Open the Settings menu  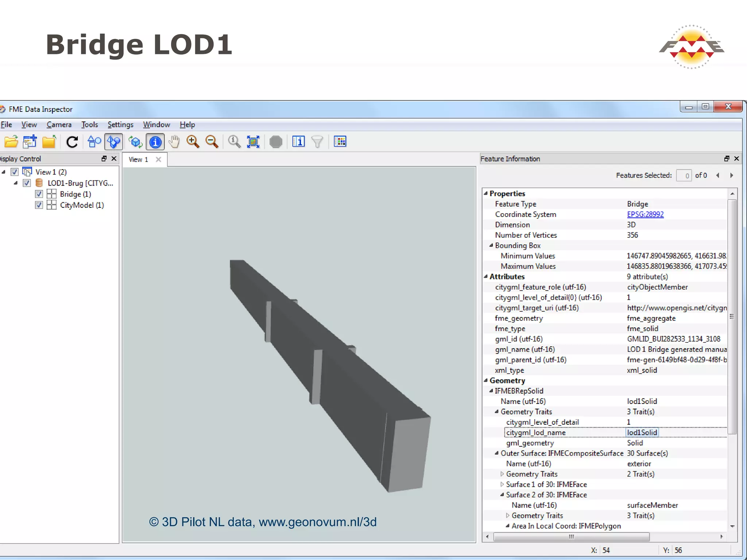pos(120,125)
